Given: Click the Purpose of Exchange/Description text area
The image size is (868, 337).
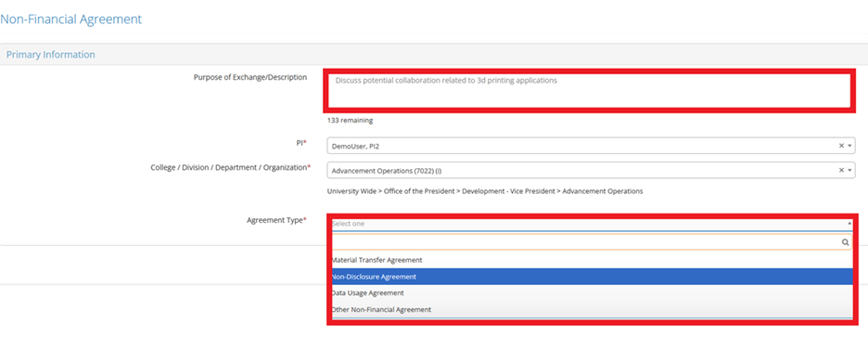Looking at the screenshot, I should [x=590, y=90].
